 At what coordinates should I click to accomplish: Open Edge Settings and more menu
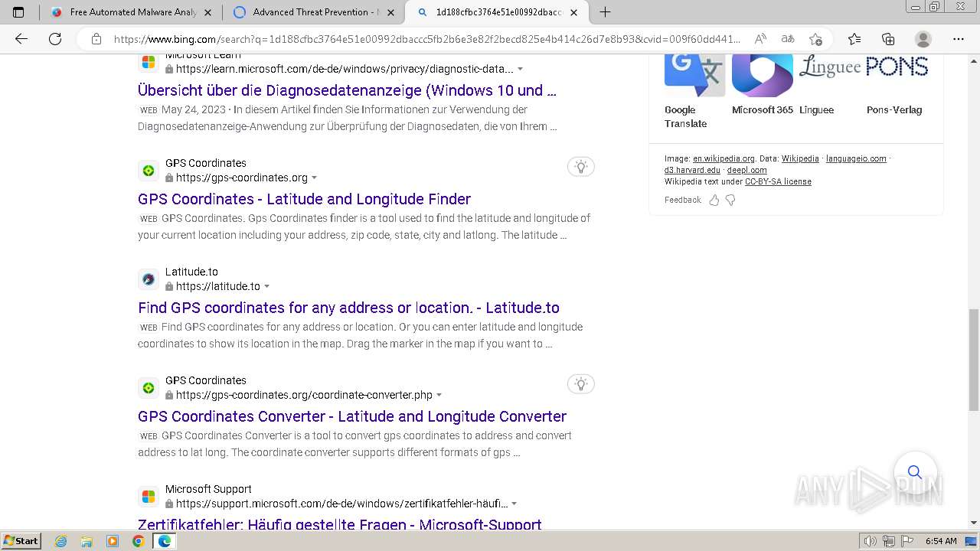(x=959, y=39)
